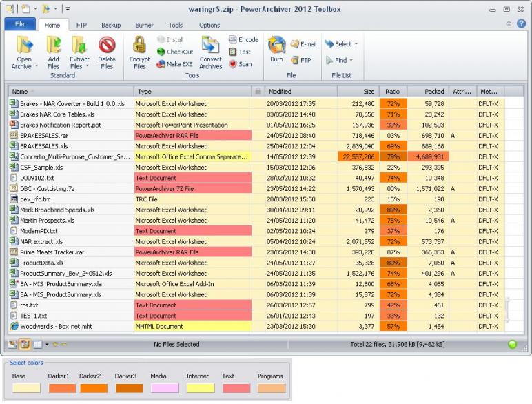The image size is (532, 404).
Task: Sort by the Modified column header
Action: click(301, 91)
